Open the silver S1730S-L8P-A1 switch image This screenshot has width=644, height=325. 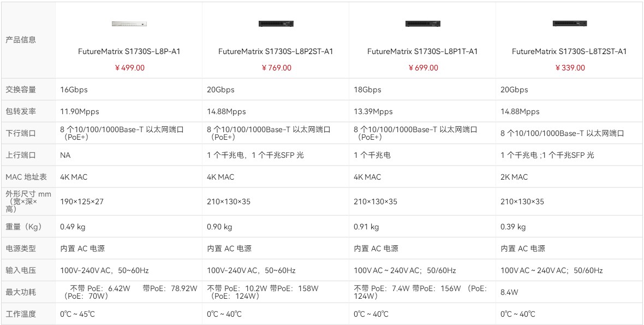(x=129, y=24)
